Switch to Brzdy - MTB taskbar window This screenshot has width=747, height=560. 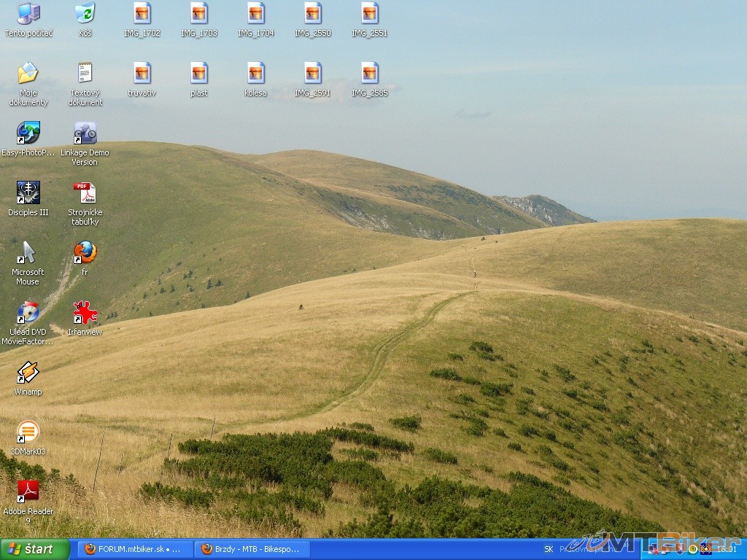[x=252, y=549]
